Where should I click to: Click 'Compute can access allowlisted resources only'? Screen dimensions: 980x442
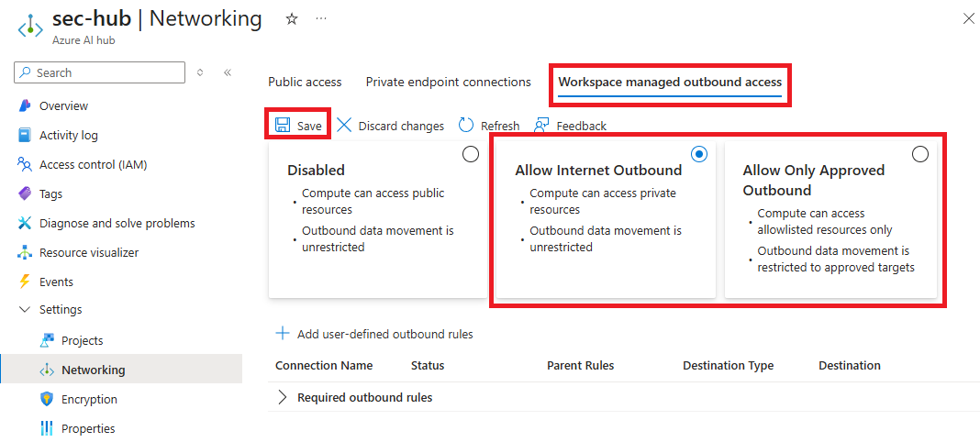point(824,222)
